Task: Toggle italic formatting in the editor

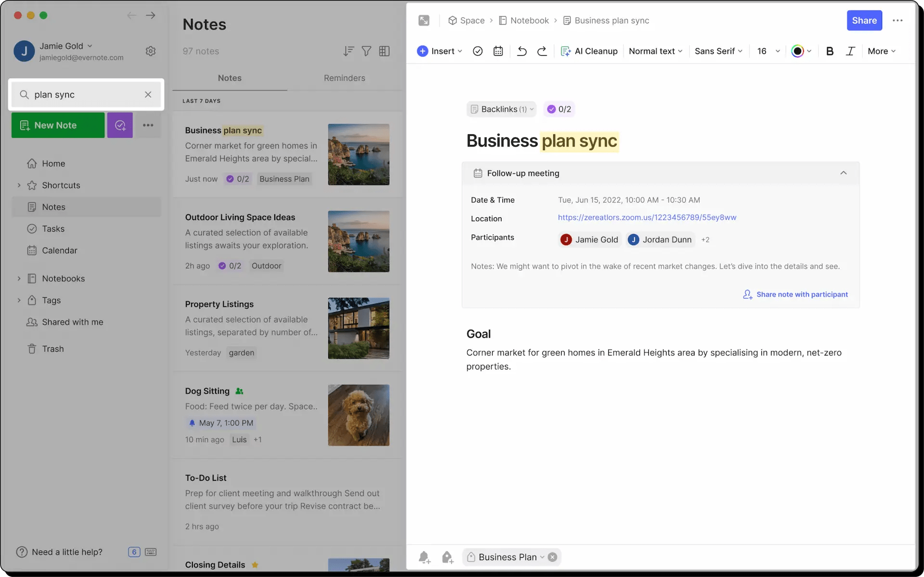Action: point(850,51)
